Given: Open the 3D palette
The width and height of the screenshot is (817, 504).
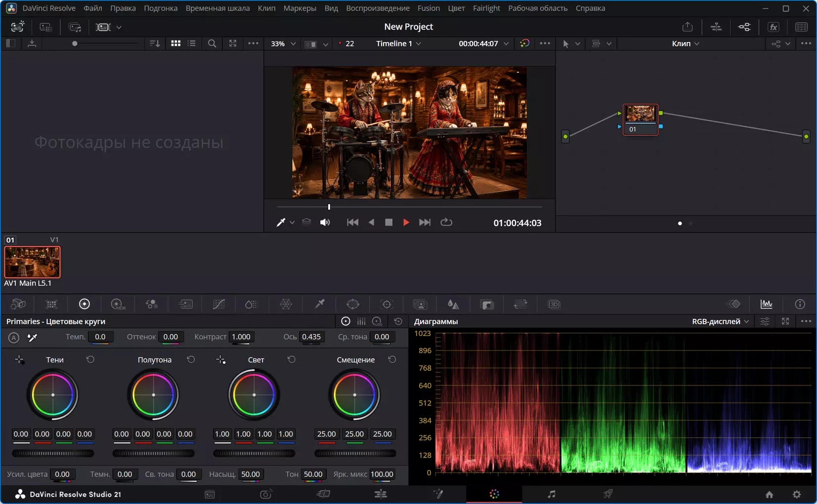Looking at the screenshot, I should pyautogui.click(x=554, y=304).
